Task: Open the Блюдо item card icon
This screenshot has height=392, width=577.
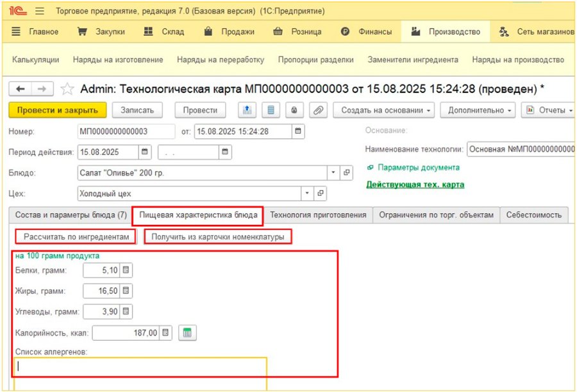Action: [346, 173]
